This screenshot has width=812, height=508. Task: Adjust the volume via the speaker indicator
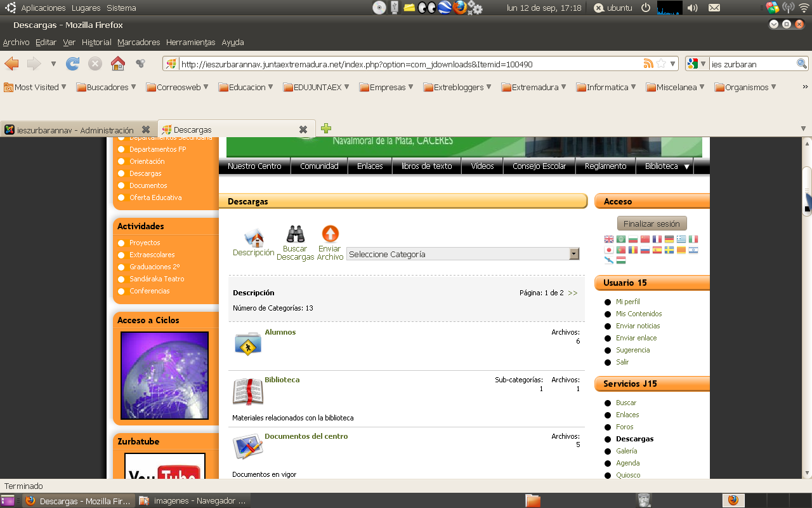691,8
